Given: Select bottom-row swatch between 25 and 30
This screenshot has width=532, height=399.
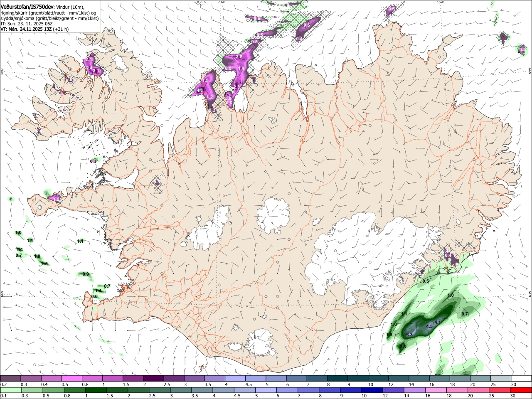Looking at the screenshot, I should [500, 390].
